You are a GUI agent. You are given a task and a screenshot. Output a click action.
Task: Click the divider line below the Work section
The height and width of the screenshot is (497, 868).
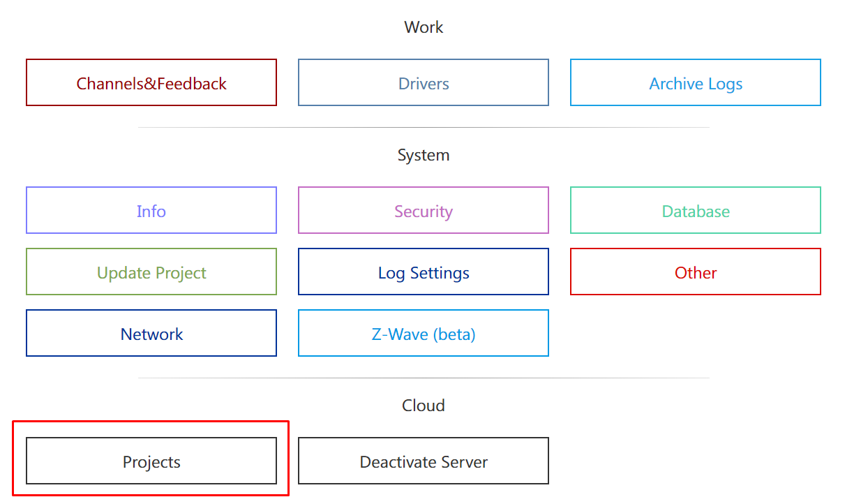(x=424, y=128)
